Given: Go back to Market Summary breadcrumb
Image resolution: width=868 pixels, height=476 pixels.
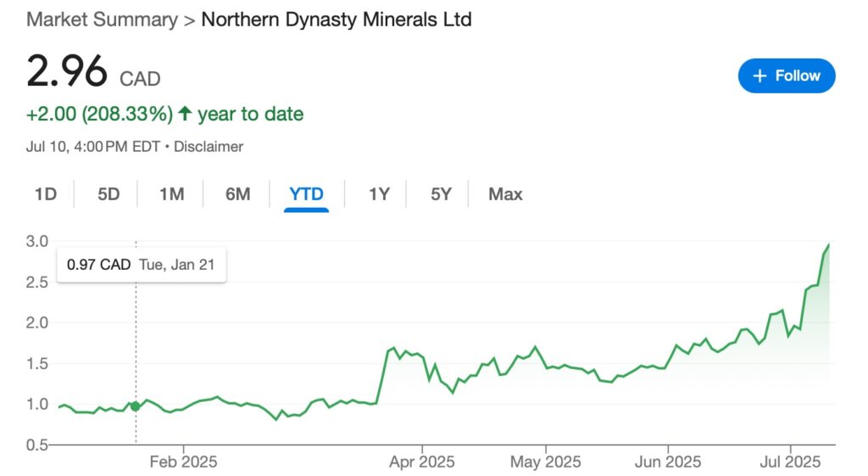Looking at the screenshot, I should [102, 20].
